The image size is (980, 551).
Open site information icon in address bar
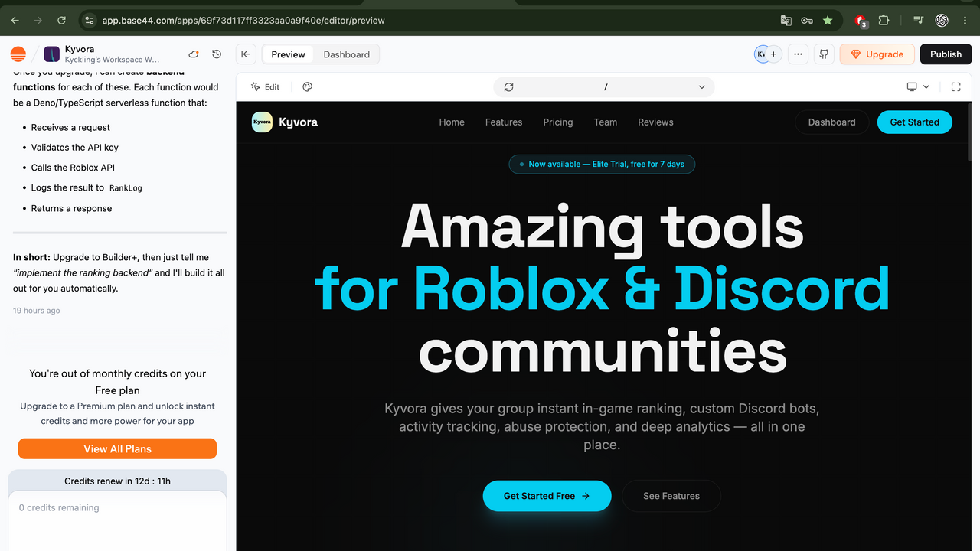(89, 21)
